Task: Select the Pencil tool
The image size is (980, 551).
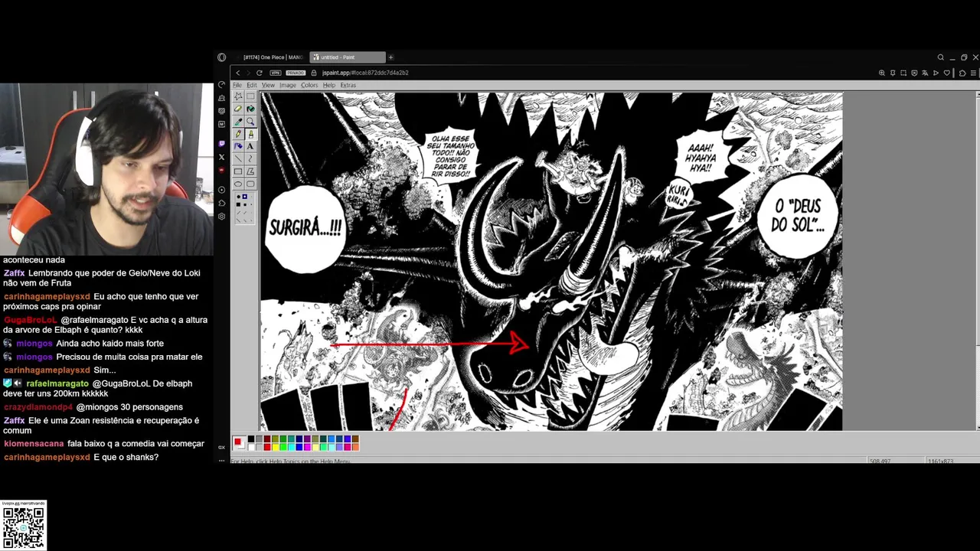Action: [x=238, y=134]
